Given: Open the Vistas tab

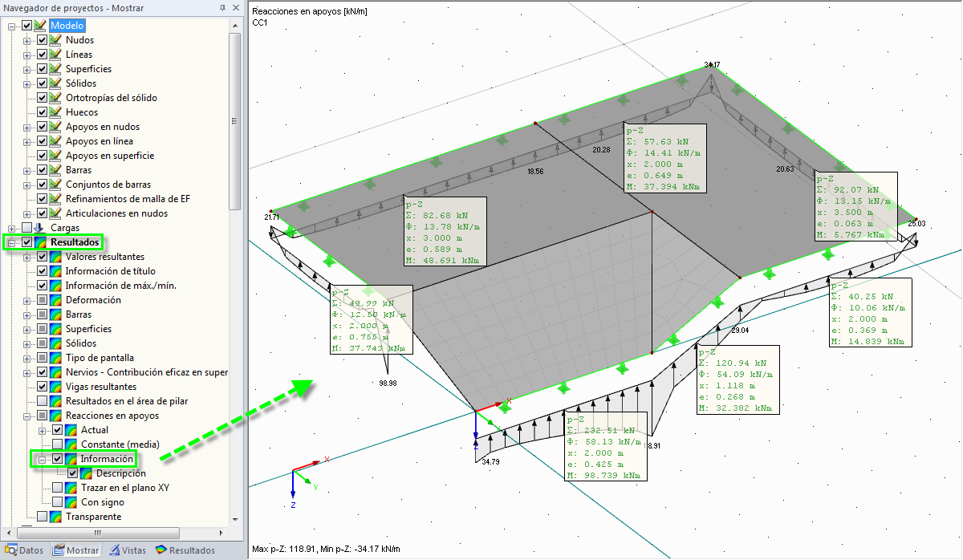Looking at the screenshot, I should pyautogui.click(x=128, y=550).
